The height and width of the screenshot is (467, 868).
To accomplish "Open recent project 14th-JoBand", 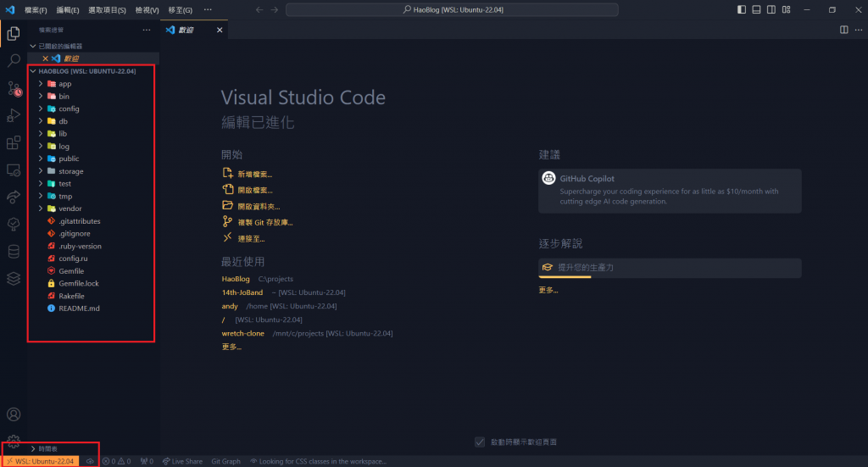I will click(242, 292).
